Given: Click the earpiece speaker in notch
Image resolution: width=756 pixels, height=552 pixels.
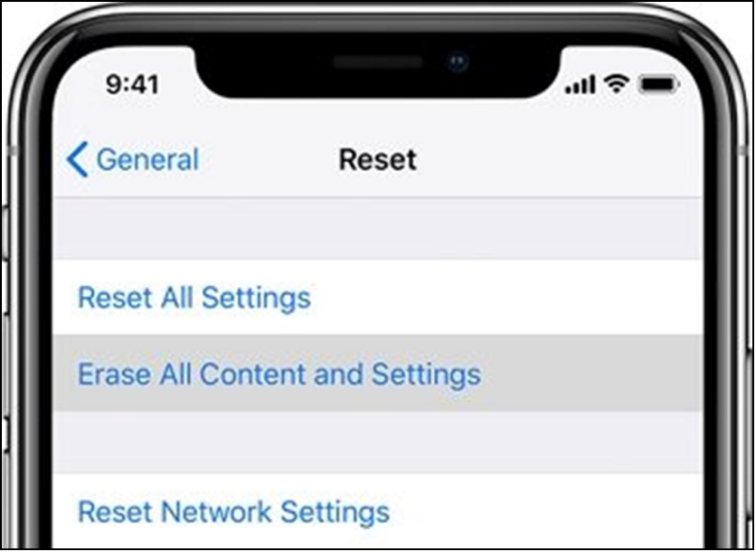Looking at the screenshot, I should click(x=377, y=62).
